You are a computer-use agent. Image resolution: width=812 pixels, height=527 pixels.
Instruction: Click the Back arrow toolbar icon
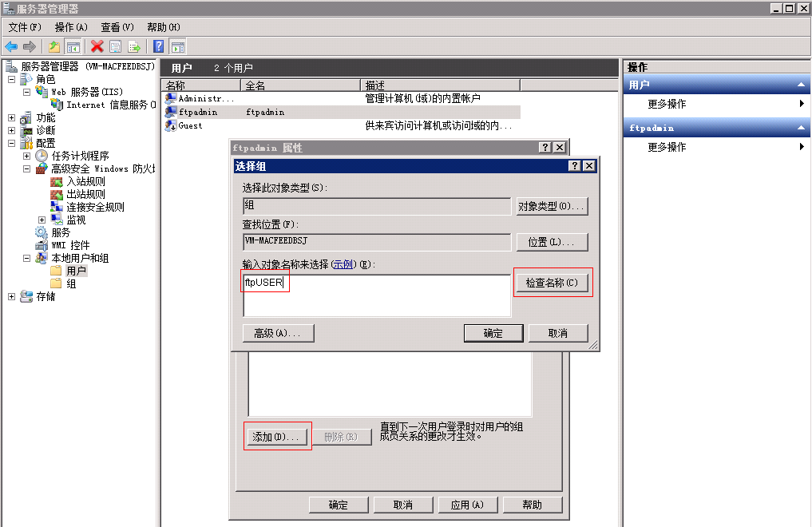[11, 46]
